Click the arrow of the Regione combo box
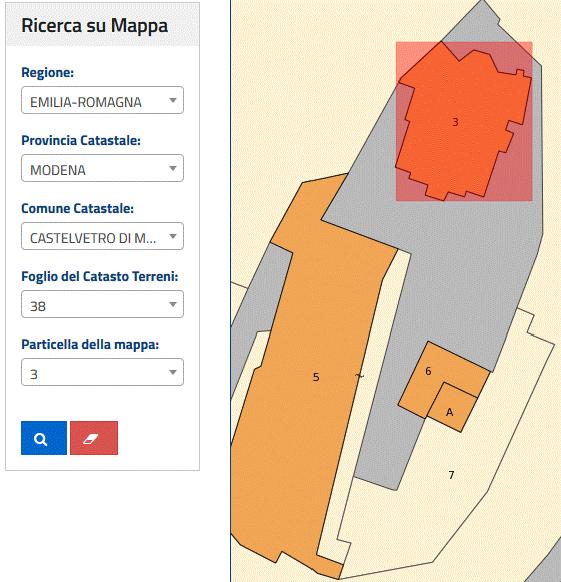 click(x=173, y=100)
